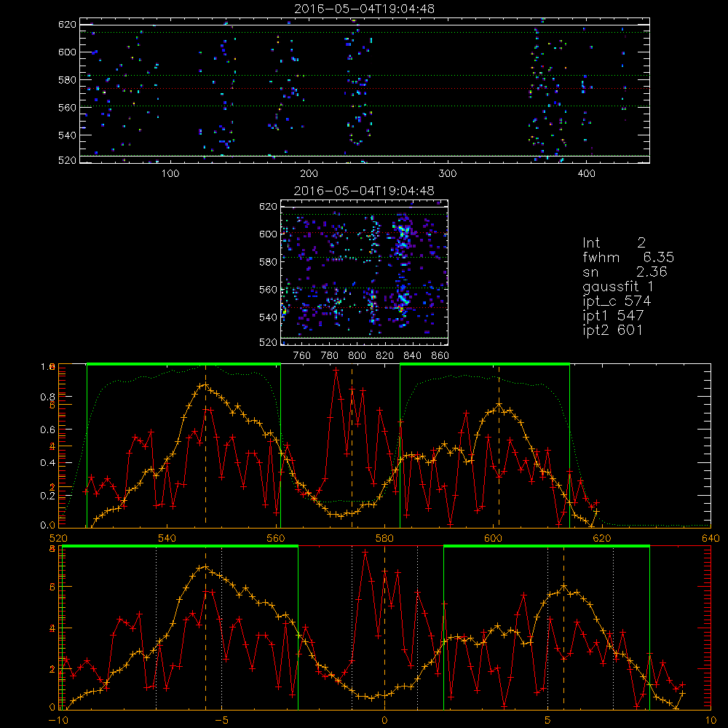Click x-axis label 760 of zoomed image

[302, 356]
